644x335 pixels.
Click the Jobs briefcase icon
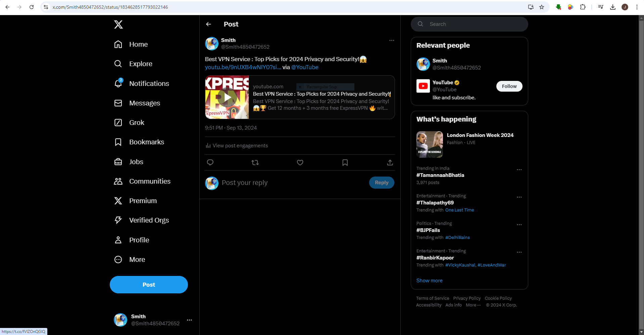tap(118, 162)
